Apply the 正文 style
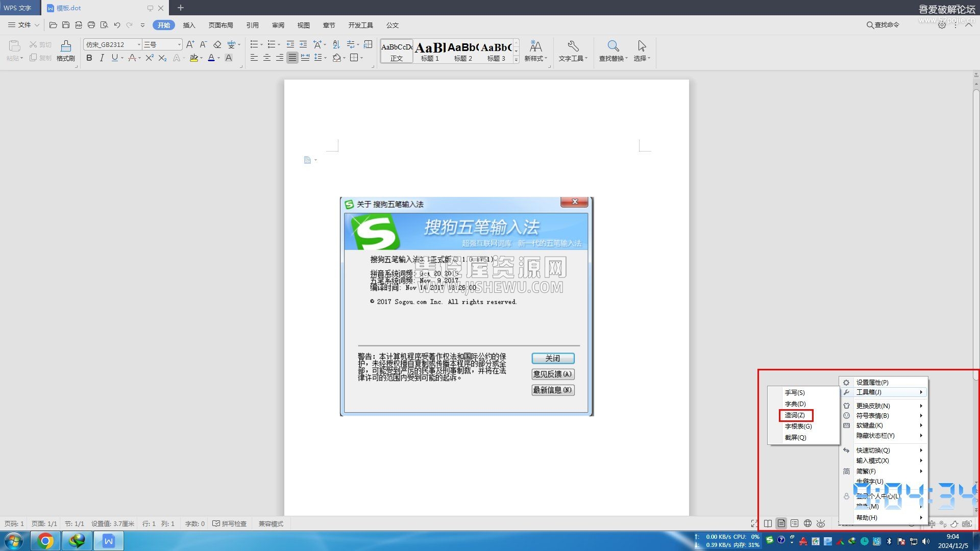980x551 pixels. click(x=397, y=51)
